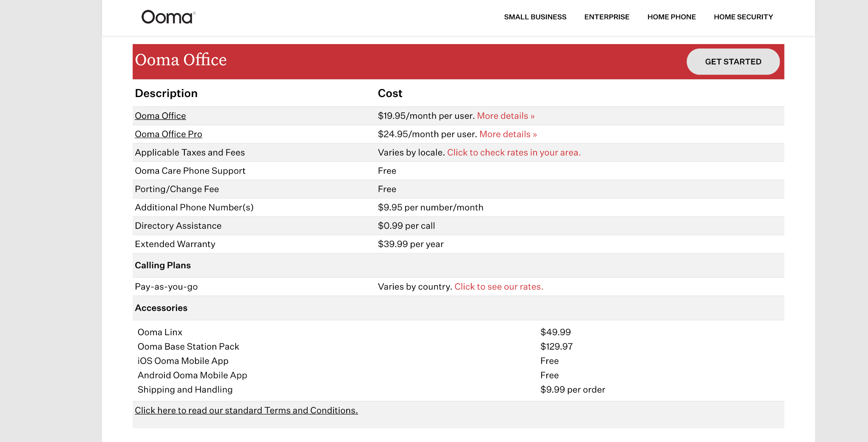Screen dimensions: 868x442
Task: Select the Ooma Office banner title
Action: click(181, 60)
